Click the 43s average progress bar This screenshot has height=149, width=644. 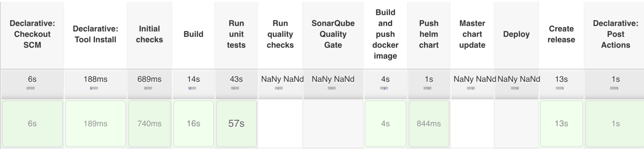(235, 88)
